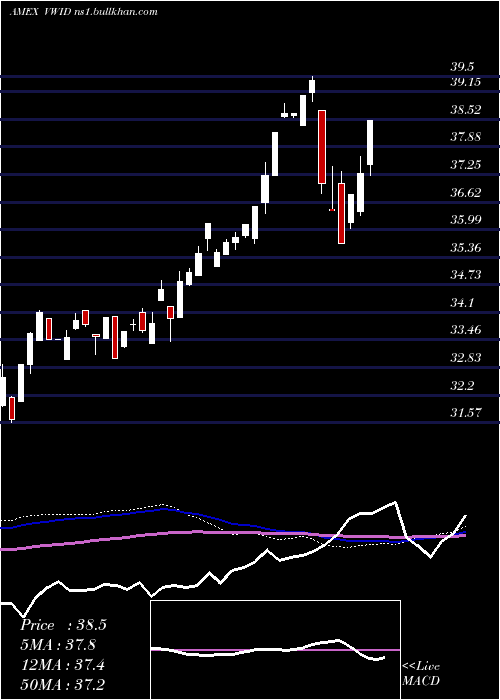Image resolution: width=500 pixels, height=700 pixels.
Task: Select the 35.99 price axis label
Action: click(465, 220)
